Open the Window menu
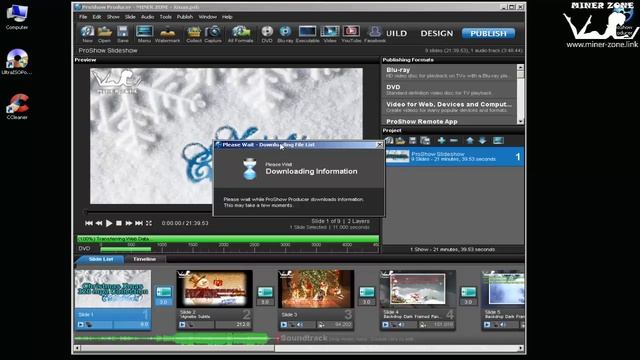This screenshot has height=360, width=640. click(207, 17)
